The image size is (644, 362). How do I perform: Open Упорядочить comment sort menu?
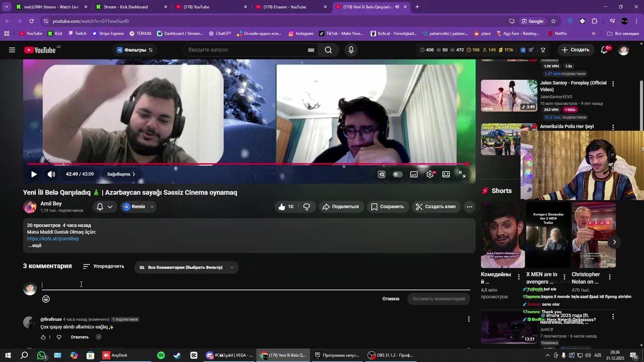104,266
